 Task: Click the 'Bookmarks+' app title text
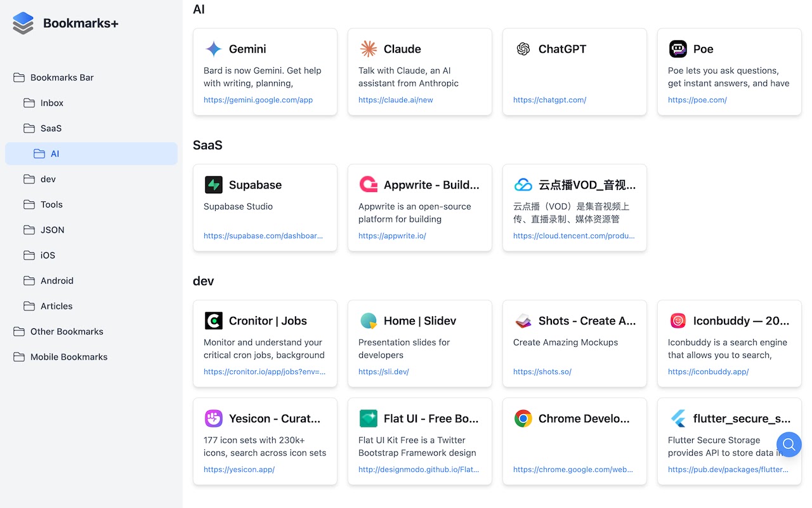[81, 23]
